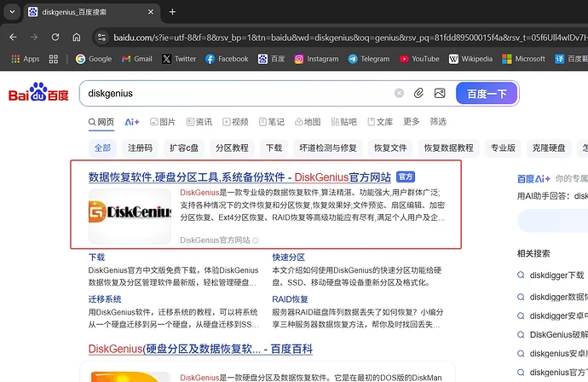Select the 注册码 filter chip

click(x=140, y=148)
